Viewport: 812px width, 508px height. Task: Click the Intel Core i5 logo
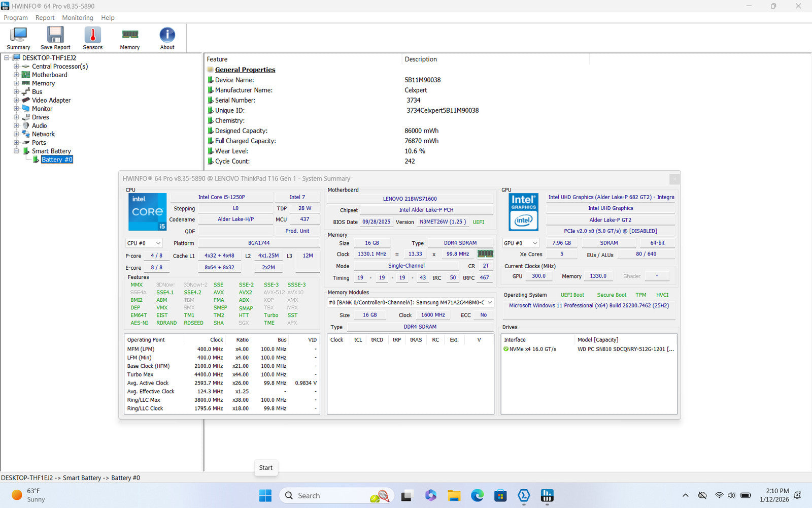(147, 212)
